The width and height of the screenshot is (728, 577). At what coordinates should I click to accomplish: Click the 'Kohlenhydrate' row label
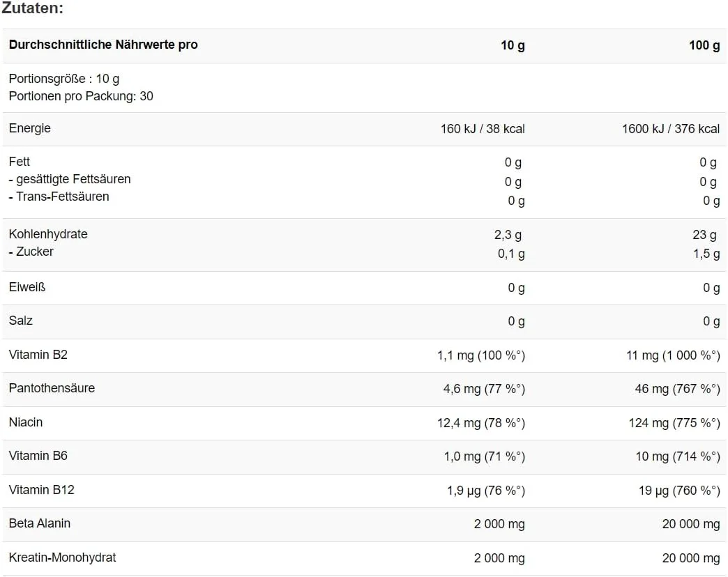tap(48, 234)
